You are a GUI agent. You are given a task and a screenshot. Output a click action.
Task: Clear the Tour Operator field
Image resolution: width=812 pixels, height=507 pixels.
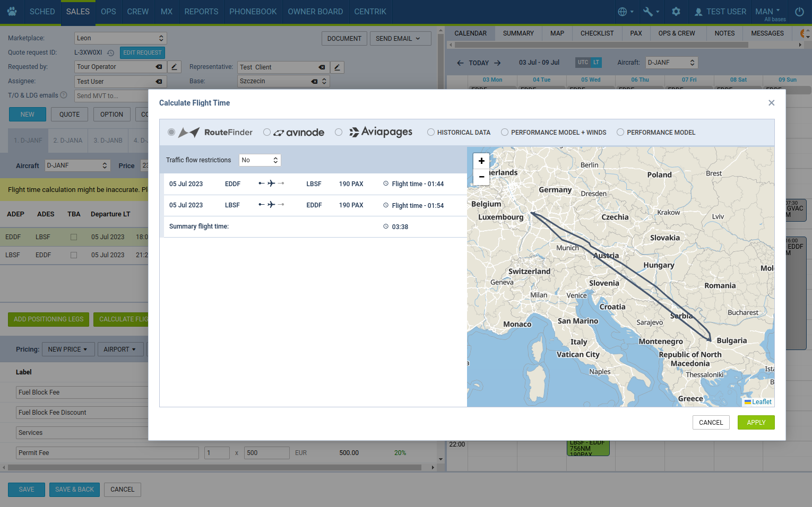click(159, 67)
